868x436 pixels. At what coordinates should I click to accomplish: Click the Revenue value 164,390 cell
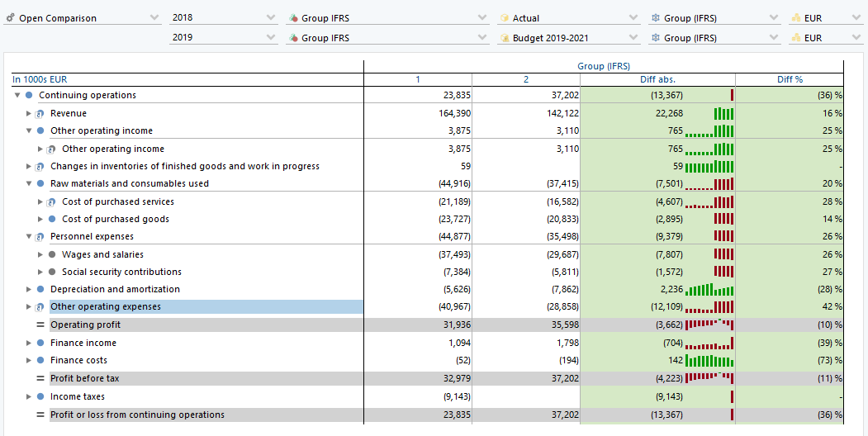coord(454,114)
